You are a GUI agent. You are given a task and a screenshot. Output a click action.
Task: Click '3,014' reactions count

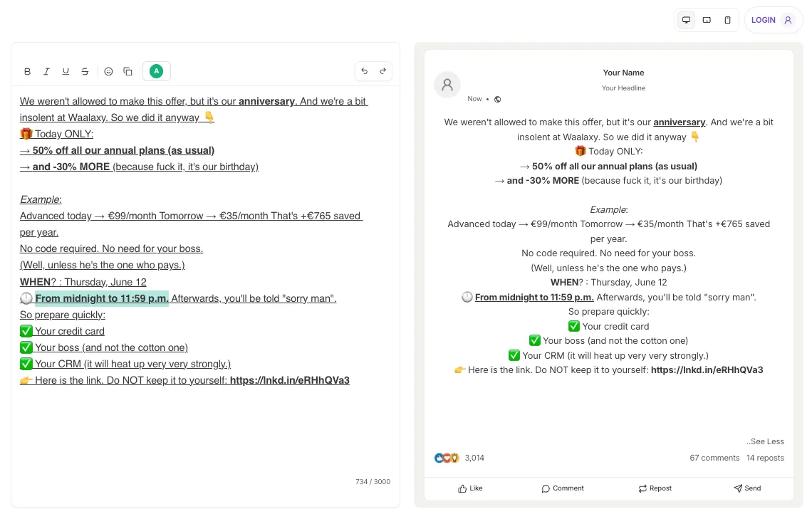click(x=474, y=458)
